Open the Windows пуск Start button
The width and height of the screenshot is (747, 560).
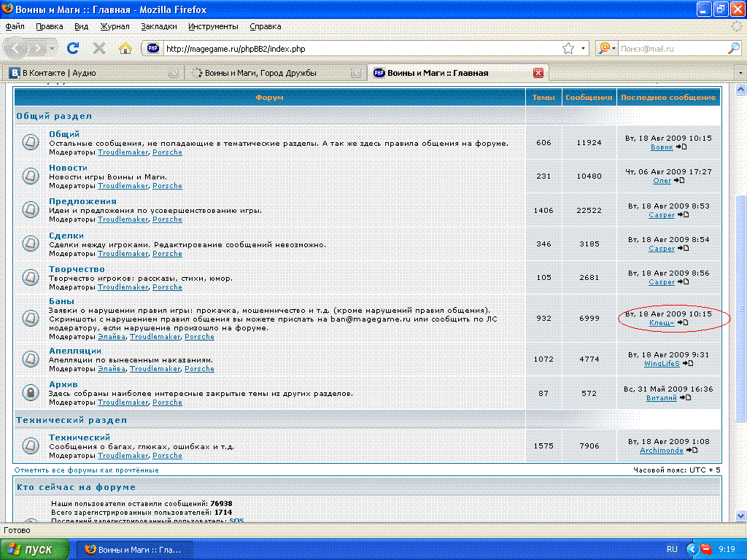point(34,550)
